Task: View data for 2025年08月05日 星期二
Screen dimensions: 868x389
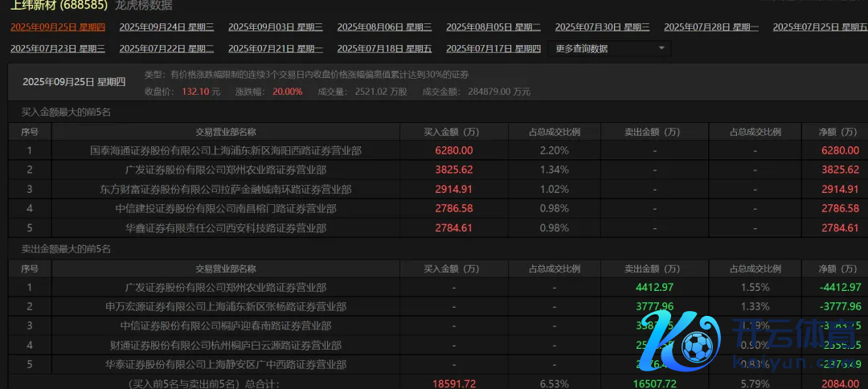Action: tap(493, 27)
